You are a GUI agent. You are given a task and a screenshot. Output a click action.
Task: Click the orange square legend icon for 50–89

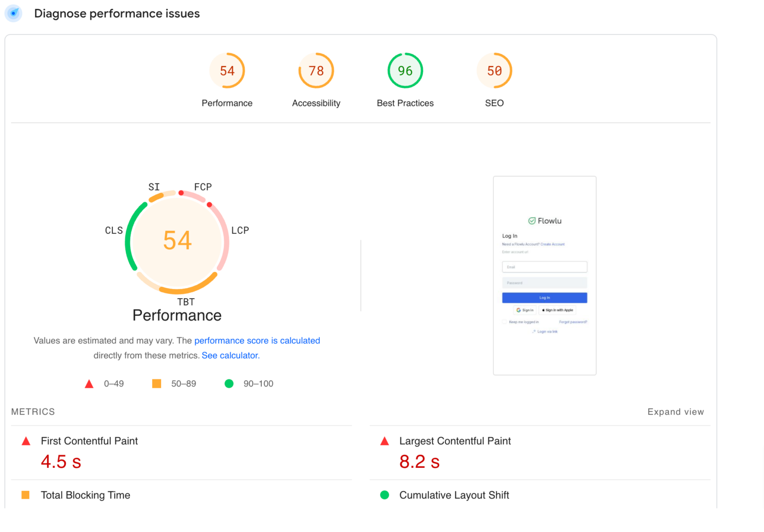(x=157, y=384)
